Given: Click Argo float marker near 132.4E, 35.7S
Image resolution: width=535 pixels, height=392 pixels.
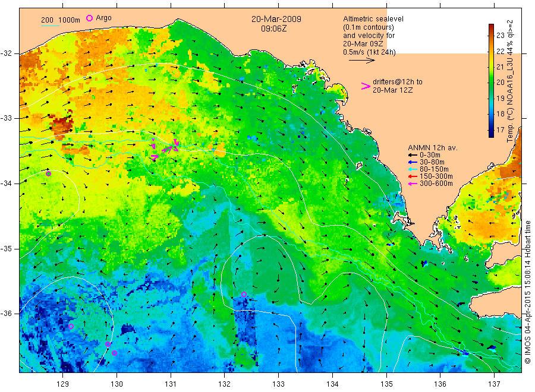Looking at the screenshot, I should (x=244, y=294).
